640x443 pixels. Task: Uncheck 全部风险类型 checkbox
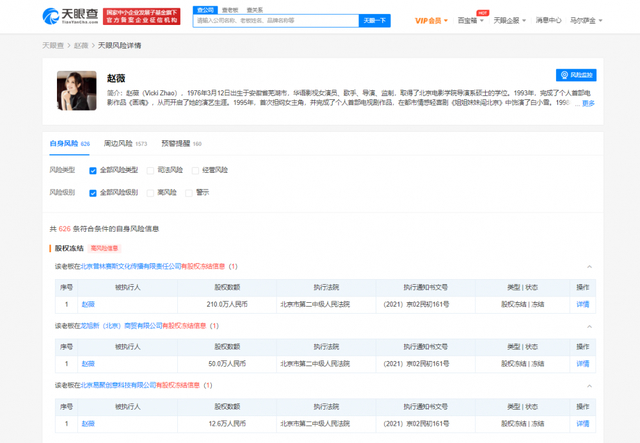click(x=94, y=170)
